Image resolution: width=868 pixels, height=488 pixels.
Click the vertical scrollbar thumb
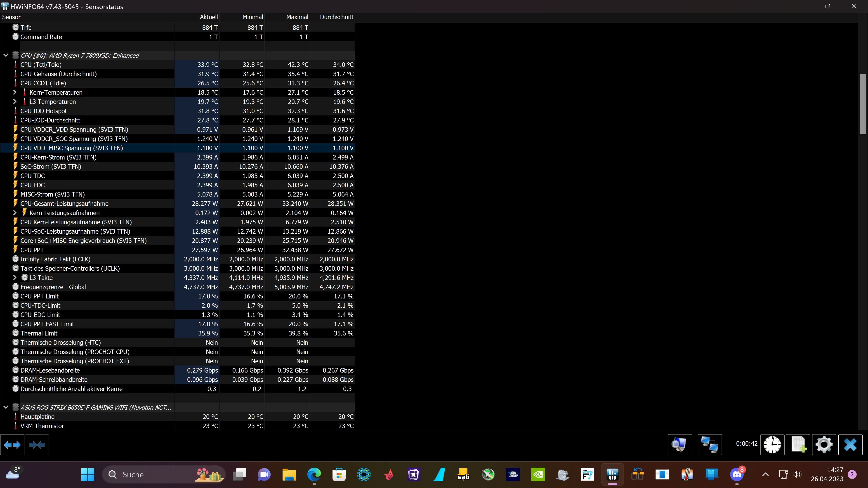pyautogui.click(x=863, y=104)
